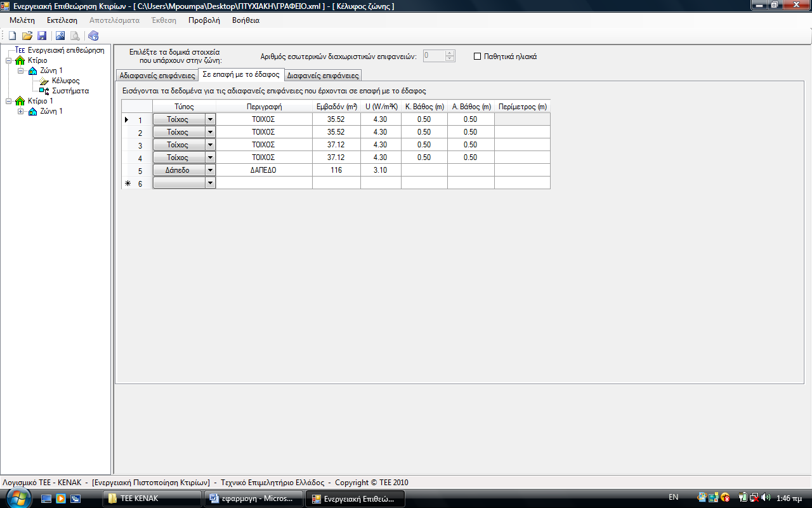Click the network disconnected tray icon
Screen dimensions: 812x508
click(754, 498)
